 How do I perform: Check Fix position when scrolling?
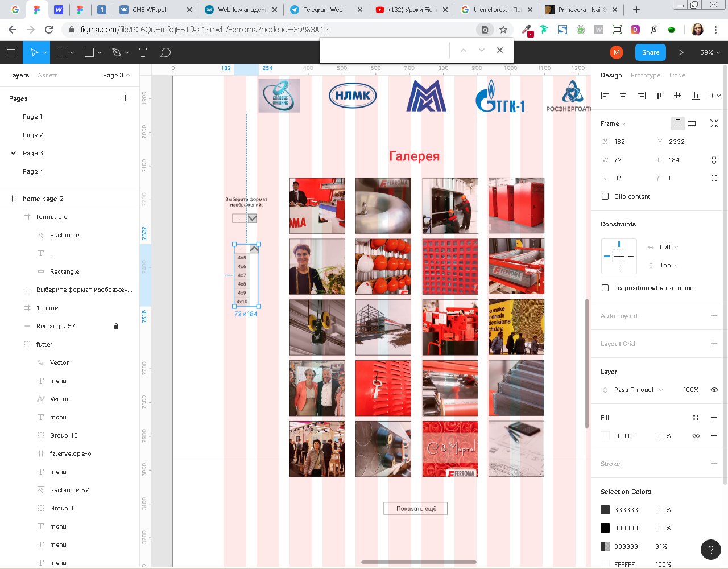605,288
